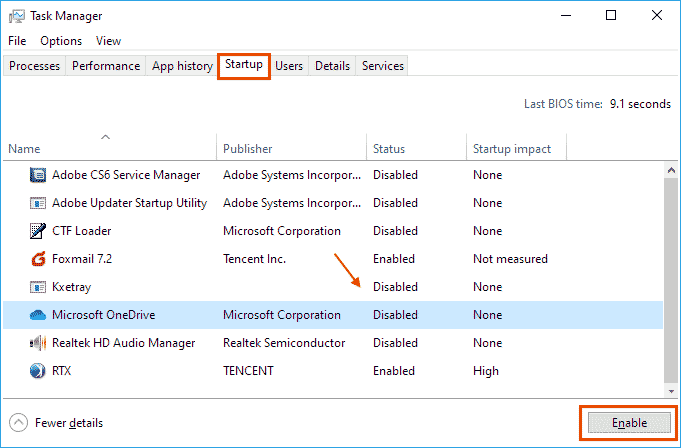
Task: Collapse view with Fewer details chevron
Action: coord(19,423)
